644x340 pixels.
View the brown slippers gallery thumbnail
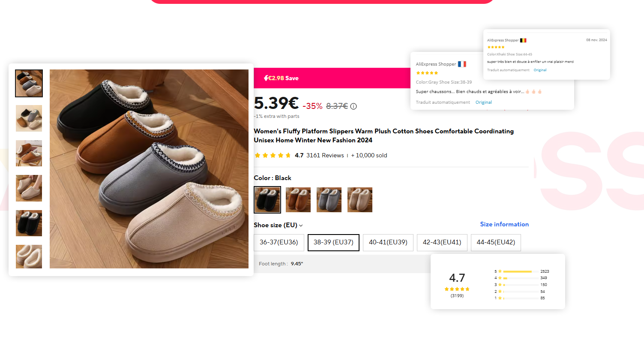pos(29,153)
